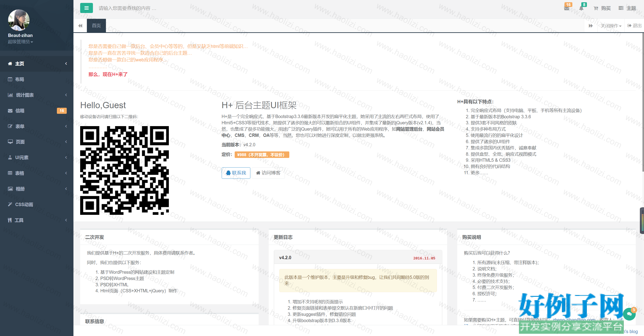644x336 pixels.
Task: Click the 退出 logout link
Action: [634, 26]
